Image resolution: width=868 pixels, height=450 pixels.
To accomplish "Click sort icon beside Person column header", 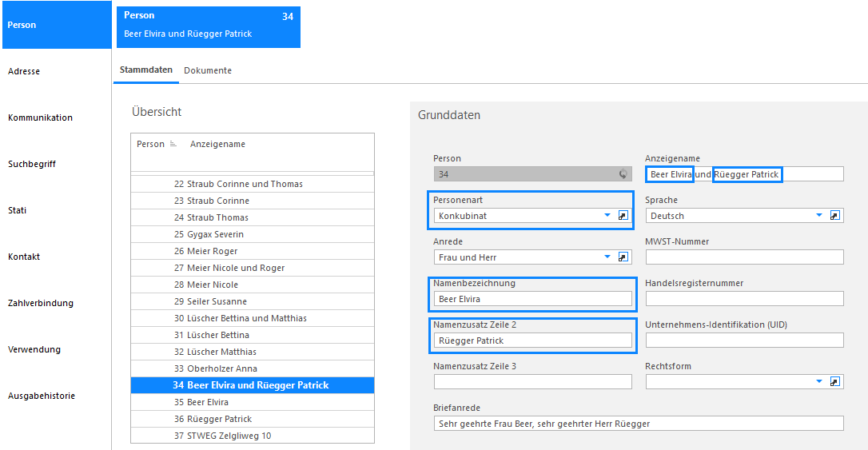I will tap(173, 144).
